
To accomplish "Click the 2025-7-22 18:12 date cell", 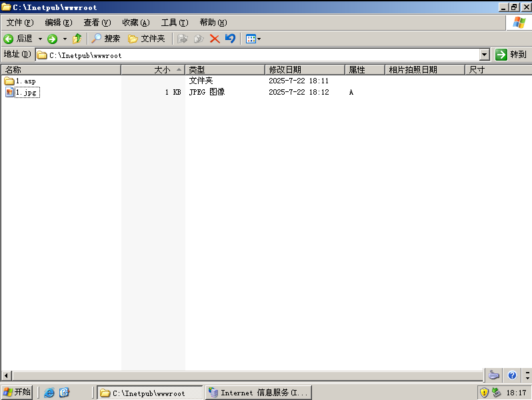I will coord(299,92).
